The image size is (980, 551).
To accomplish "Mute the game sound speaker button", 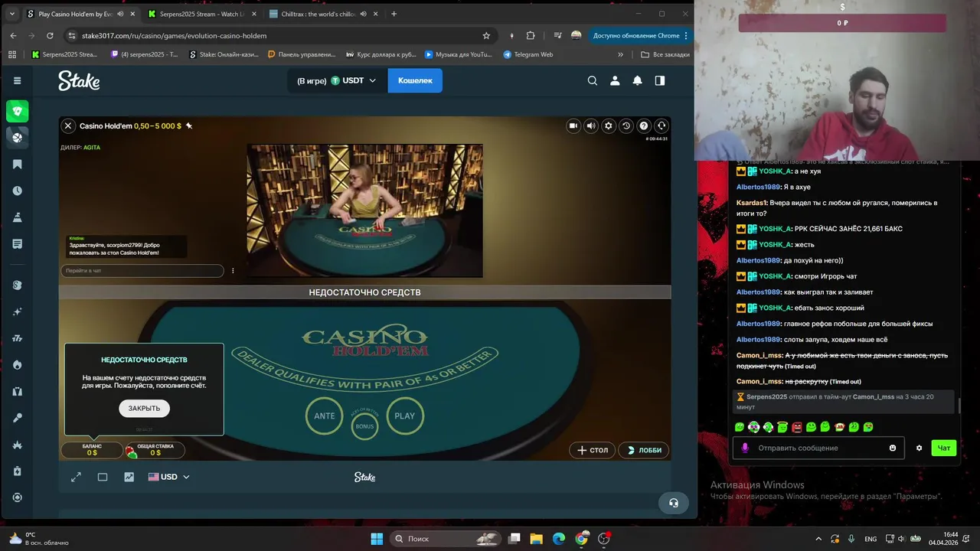I will 591,126.
